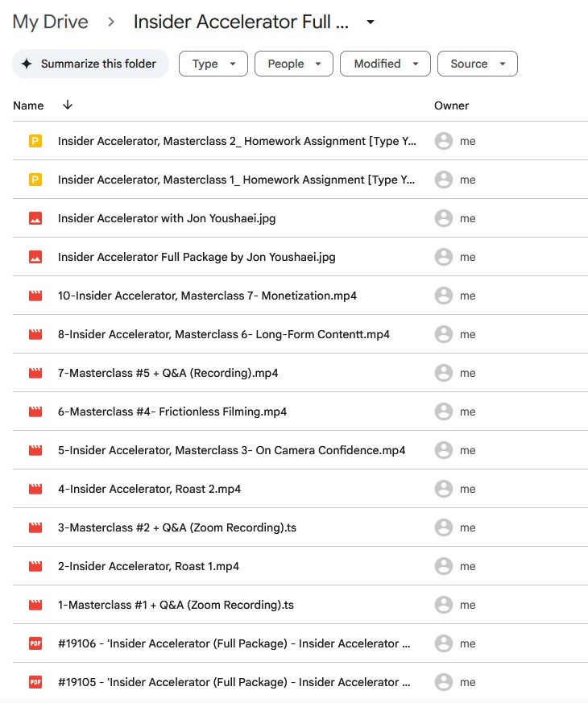Image resolution: width=588 pixels, height=703 pixels.
Task: Select 2-Insider Accelerator, Roast 1.mp4 file
Action: (148, 566)
